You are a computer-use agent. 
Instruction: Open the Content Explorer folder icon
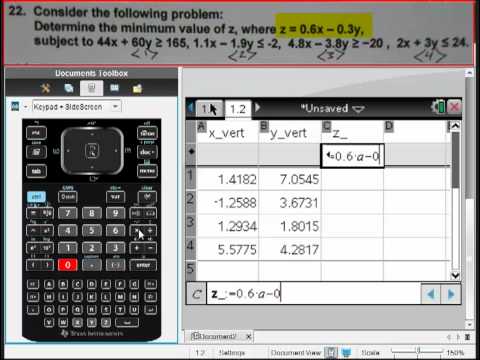(137, 88)
